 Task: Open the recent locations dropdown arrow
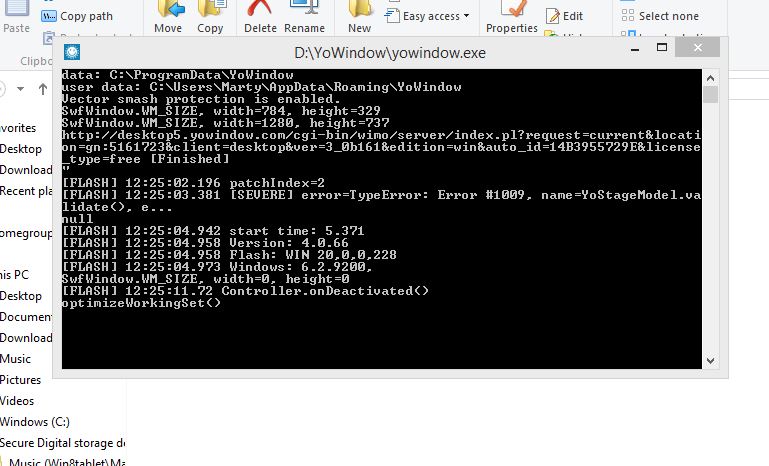(x=21, y=89)
